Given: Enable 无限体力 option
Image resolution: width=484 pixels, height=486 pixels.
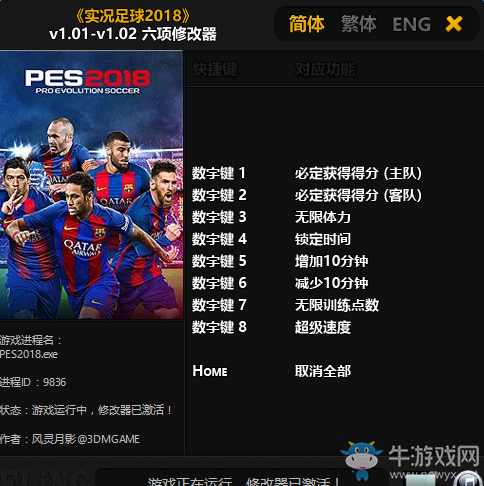Looking at the screenshot, I should coord(323,217).
